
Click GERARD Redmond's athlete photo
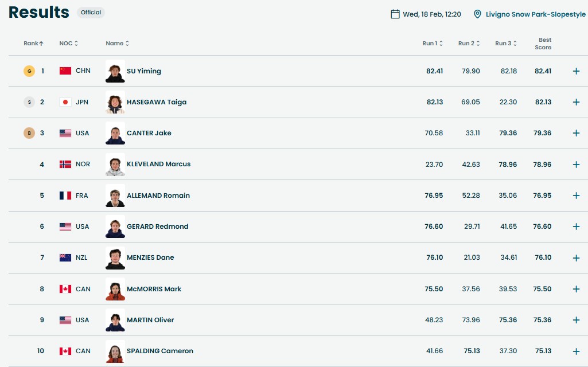pos(115,227)
